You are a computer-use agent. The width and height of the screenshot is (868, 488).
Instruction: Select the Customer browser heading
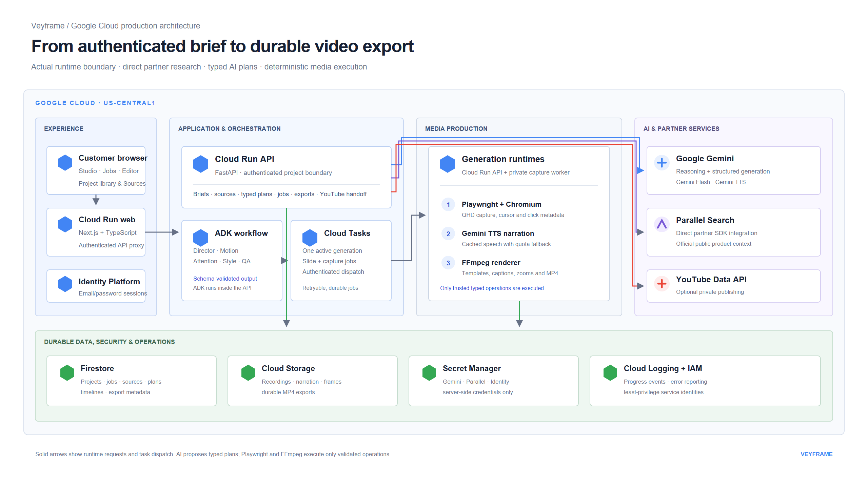113,158
